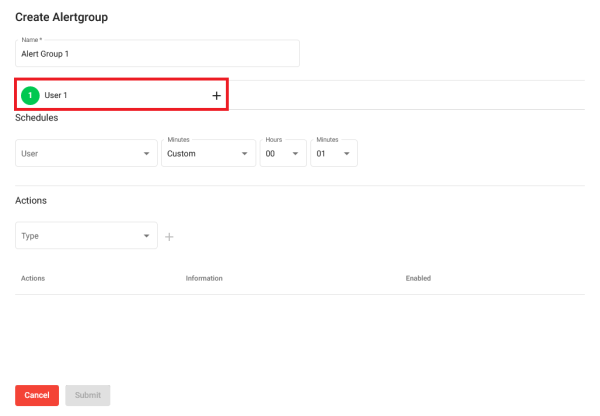
Task: Open the User schedule dropdown
Action: [x=86, y=153]
